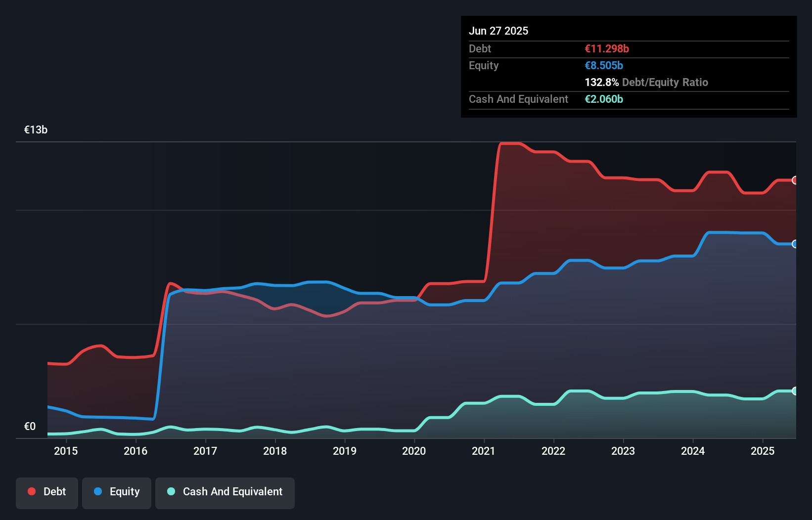The image size is (812, 520).
Task: Toggle the Equity series visibility
Action: [x=116, y=492]
